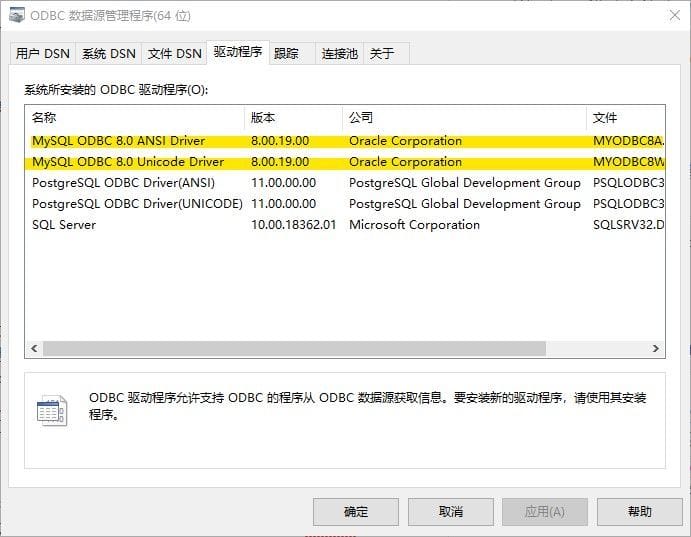The height and width of the screenshot is (537, 691).
Task: Open the 跟踪 tab
Action: pos(292,54)
